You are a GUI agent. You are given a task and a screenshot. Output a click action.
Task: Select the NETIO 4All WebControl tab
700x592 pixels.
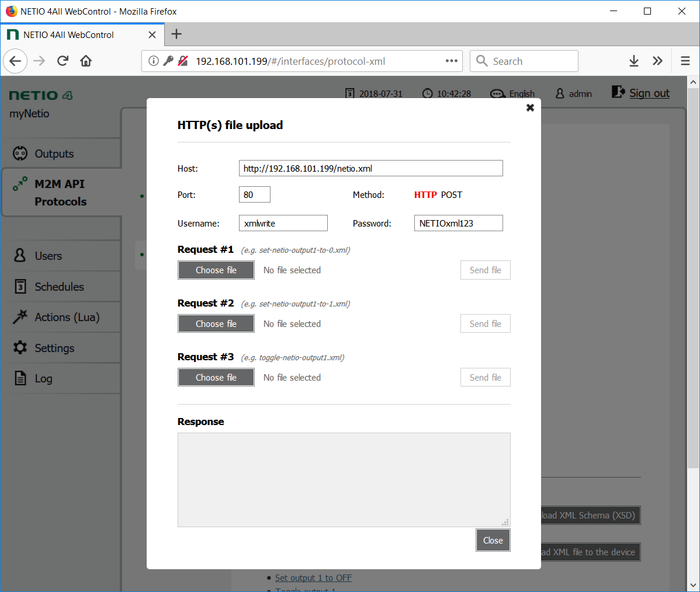pyautogui.click(x=82, y=34)
